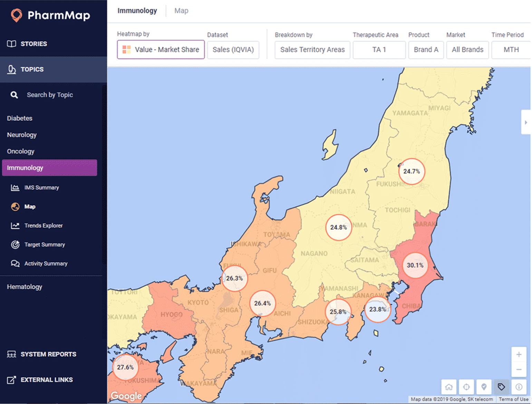Open the Sales (IQVIA) dataset dropdown
The image size is (532, 404).
click(x=233, y=50)
